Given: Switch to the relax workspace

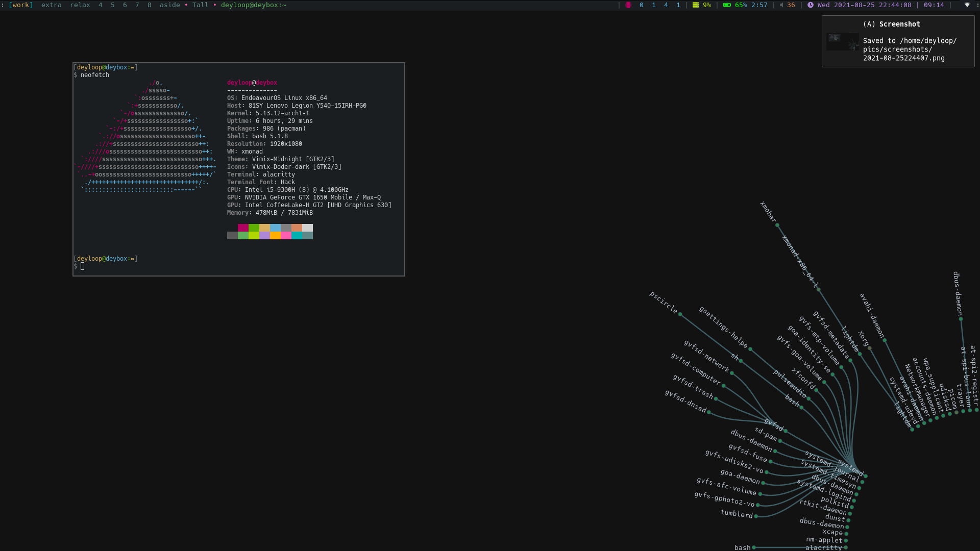Looking at the screenshot, I should pos(80,5).
